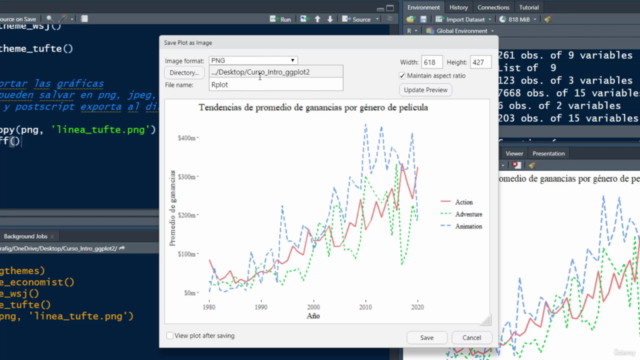
Task: Click the '261 obs. of 9 variables' environment row
Action: (x=565, y=55)
